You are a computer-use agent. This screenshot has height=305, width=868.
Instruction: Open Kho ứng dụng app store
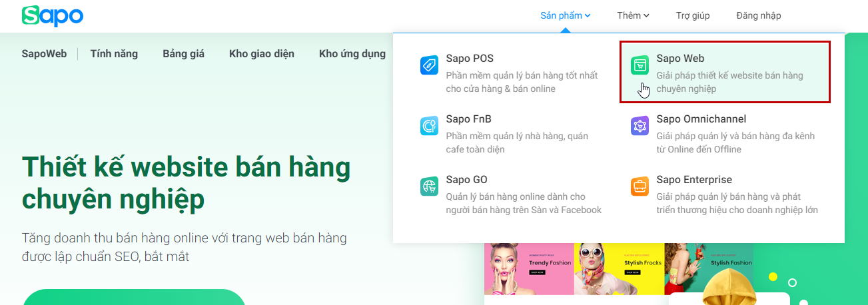(x=352, y=54)
